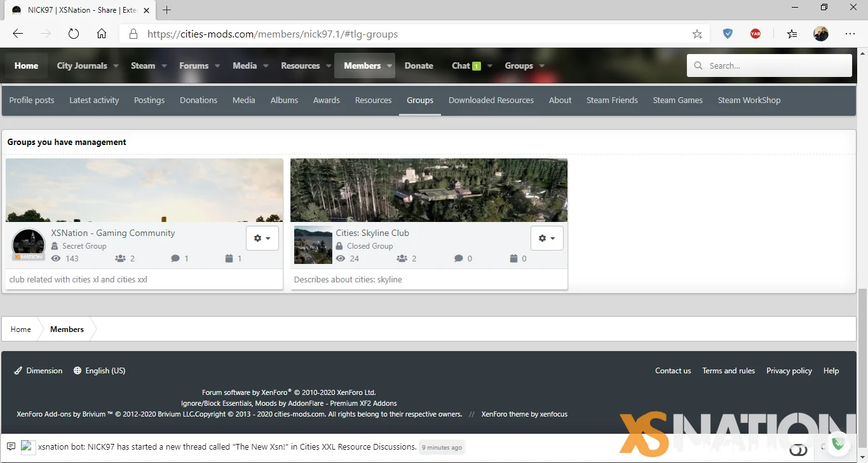Click Contact us footer link

click(673, 371)
